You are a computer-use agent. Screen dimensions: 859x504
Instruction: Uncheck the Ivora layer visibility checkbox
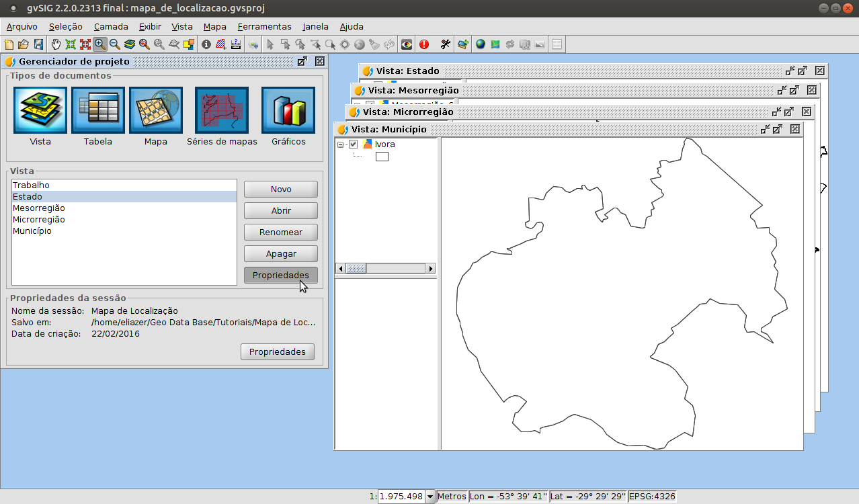(353, 144)
